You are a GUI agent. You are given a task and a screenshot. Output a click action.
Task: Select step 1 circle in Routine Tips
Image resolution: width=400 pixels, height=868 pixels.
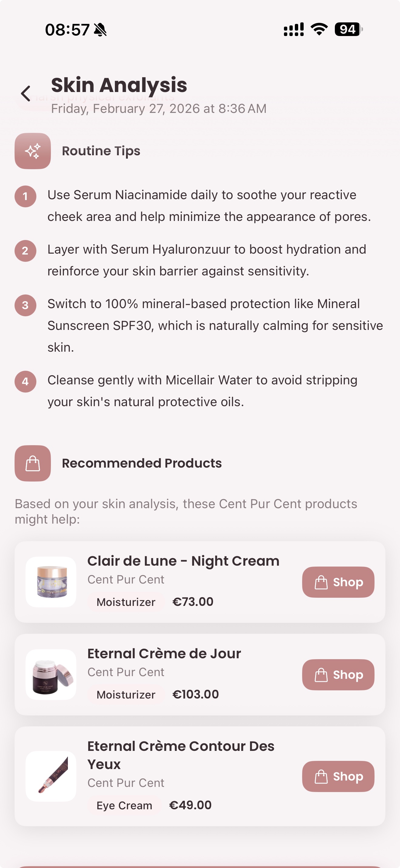[25, 197]
